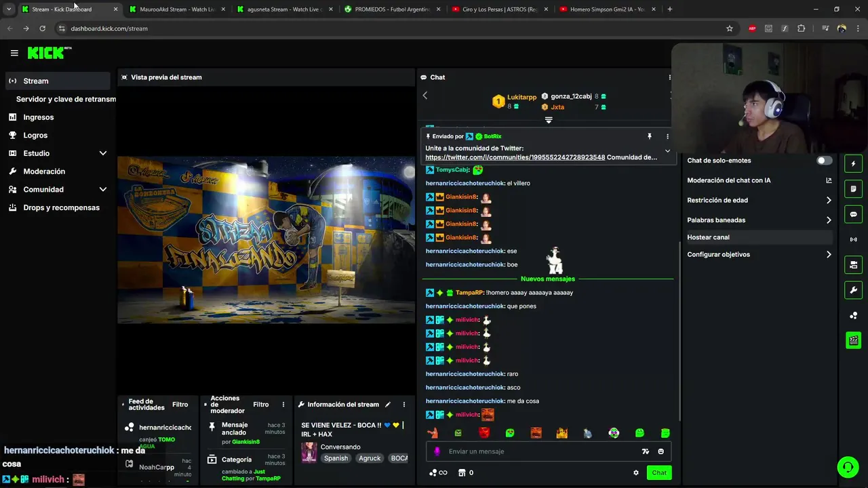868x488 pixels.
Task: Toggle the Chat de solo-emotes switch
Action: pyautogui.click(x=825, y=161)
